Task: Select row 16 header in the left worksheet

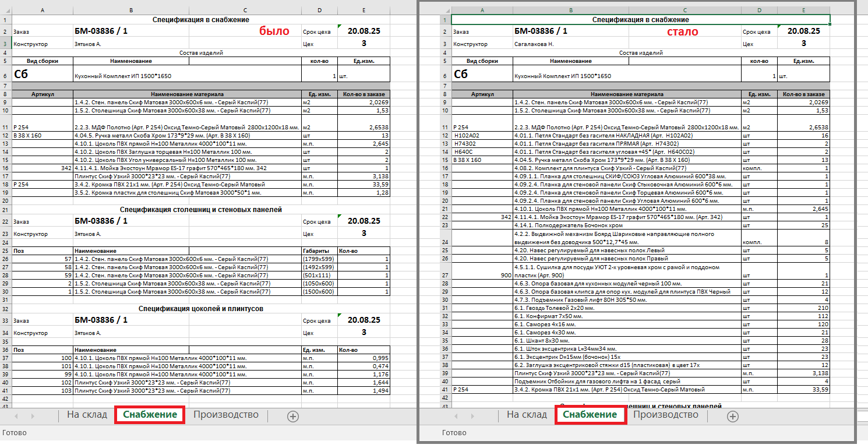Action: (6, 168)
